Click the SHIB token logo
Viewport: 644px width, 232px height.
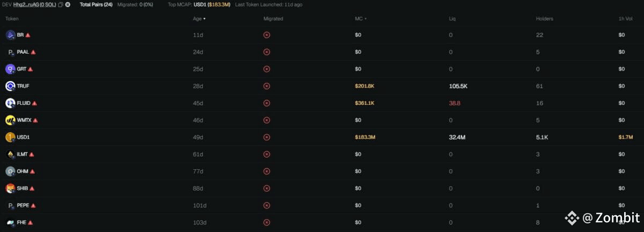pyautogui.click(x=10, y=189)
